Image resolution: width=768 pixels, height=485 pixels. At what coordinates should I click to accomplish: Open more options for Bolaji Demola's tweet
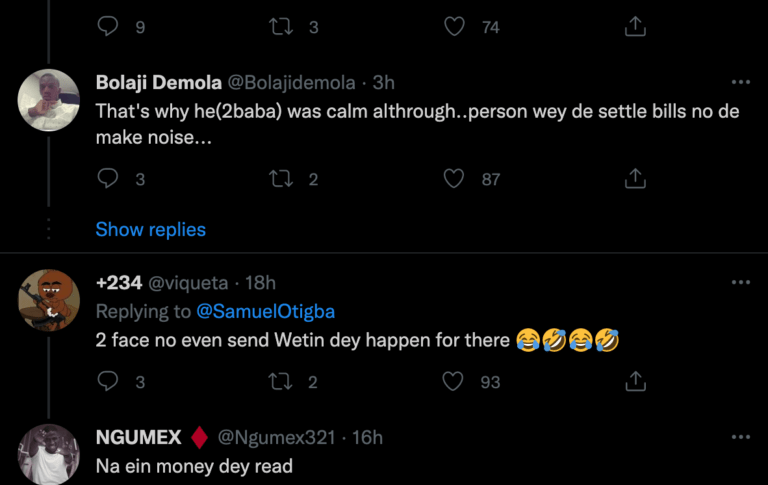tap(740, 83)
